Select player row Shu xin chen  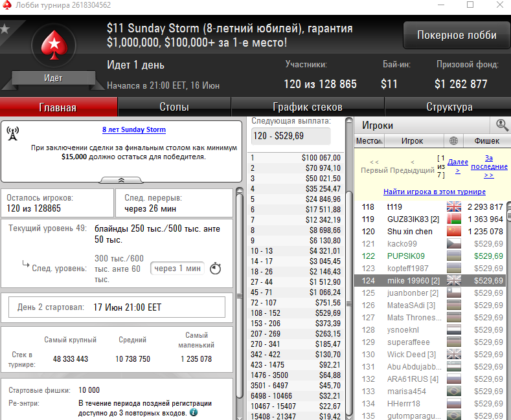[429, 232]
